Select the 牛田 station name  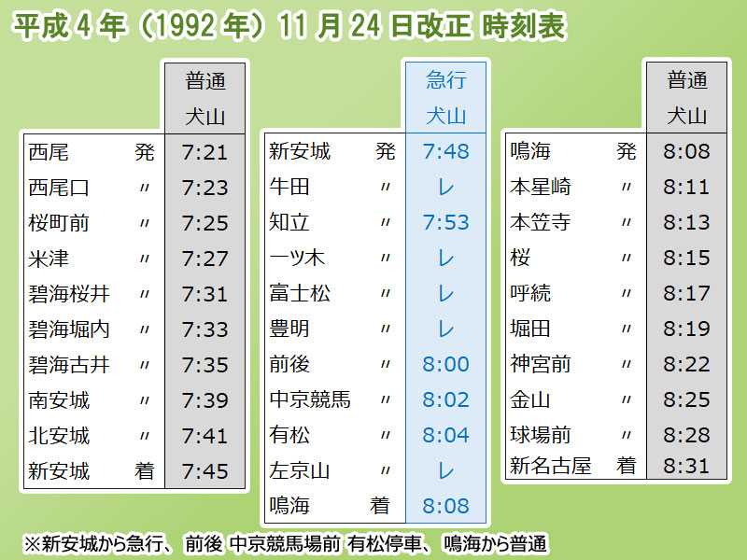tap(289, 187)
